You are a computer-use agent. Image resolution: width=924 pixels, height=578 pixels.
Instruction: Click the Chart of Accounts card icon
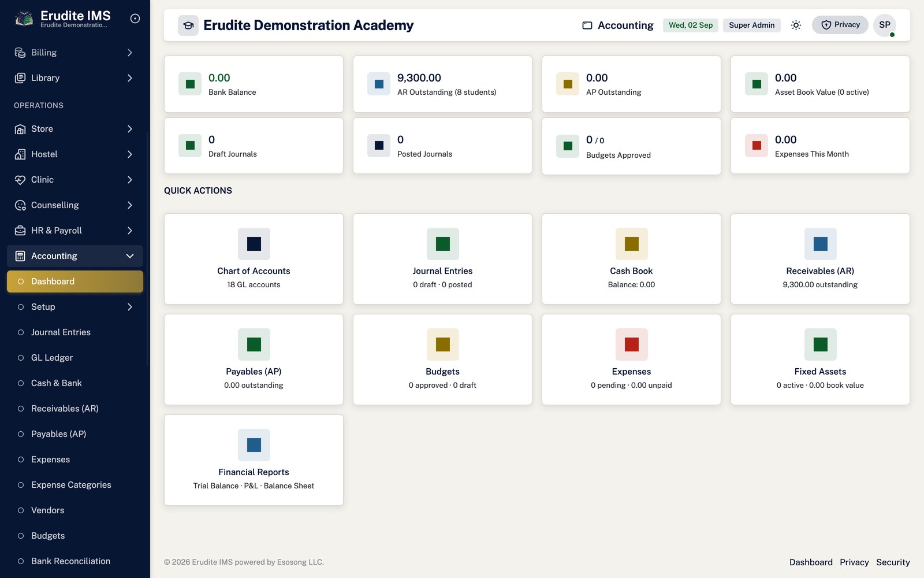pos(254,244)
